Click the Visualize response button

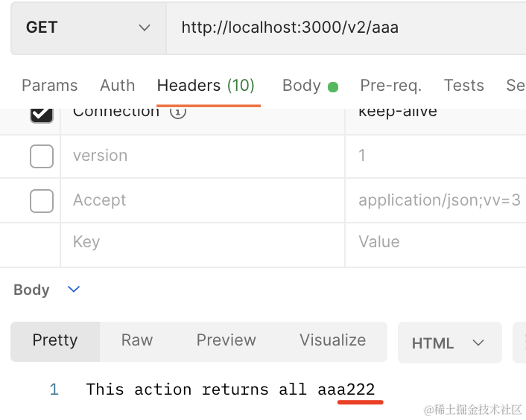pyautogui.click(x=332, y=340)
